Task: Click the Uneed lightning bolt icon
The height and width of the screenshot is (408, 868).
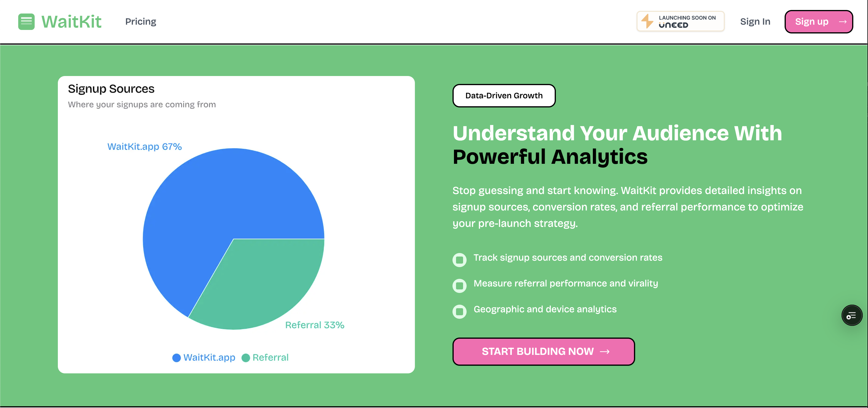Action: [x=647, y=21]
